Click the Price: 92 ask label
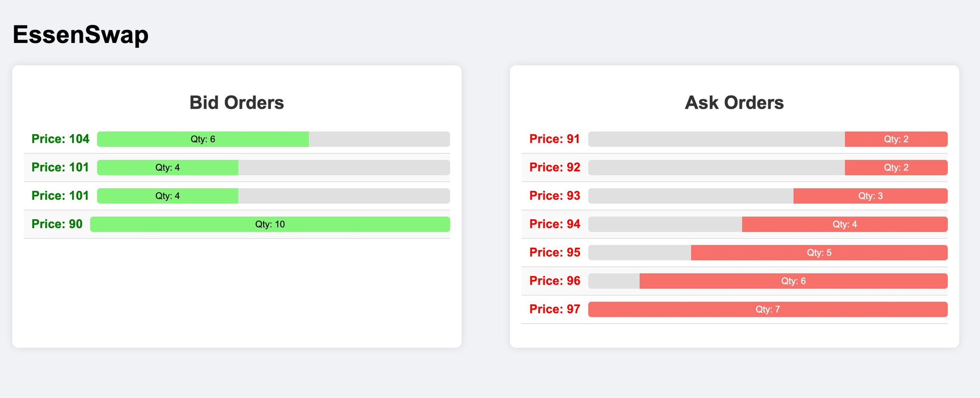Screen dimensions: 980x398 (555, 167)
